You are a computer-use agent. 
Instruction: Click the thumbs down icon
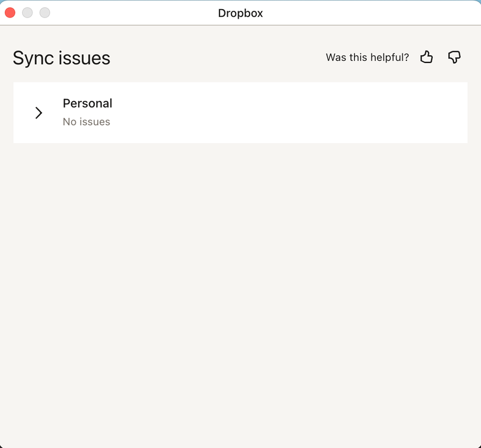pyautogui.click(x=454, y=57)
